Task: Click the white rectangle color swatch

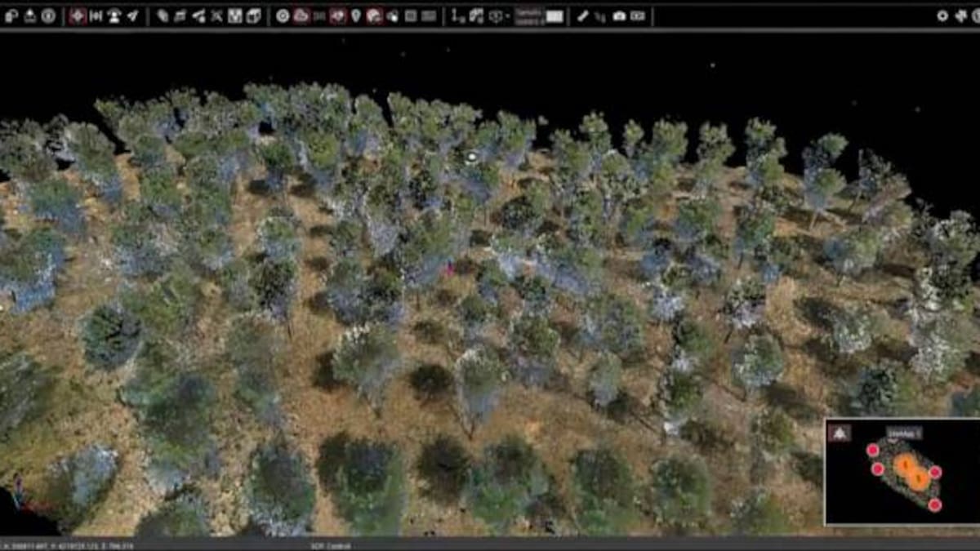Action: (x=555, y=16)
